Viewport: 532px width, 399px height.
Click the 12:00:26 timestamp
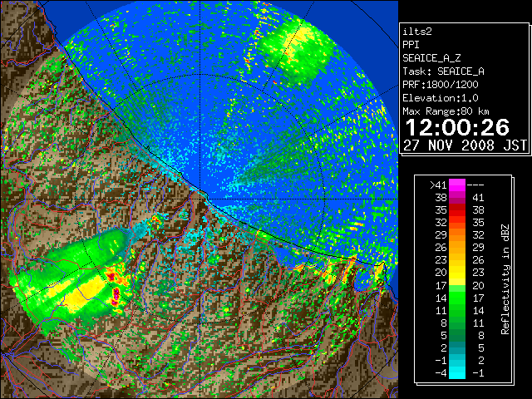click(457, 127)
